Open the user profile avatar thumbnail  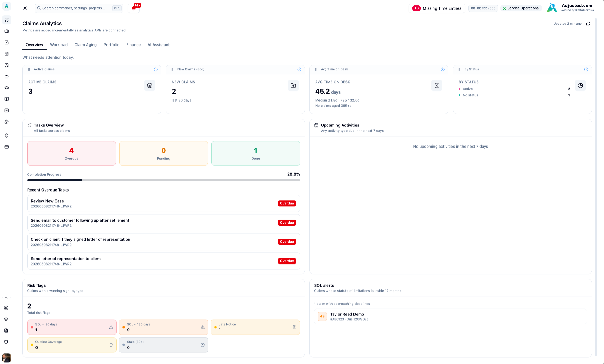click(6, 358)
